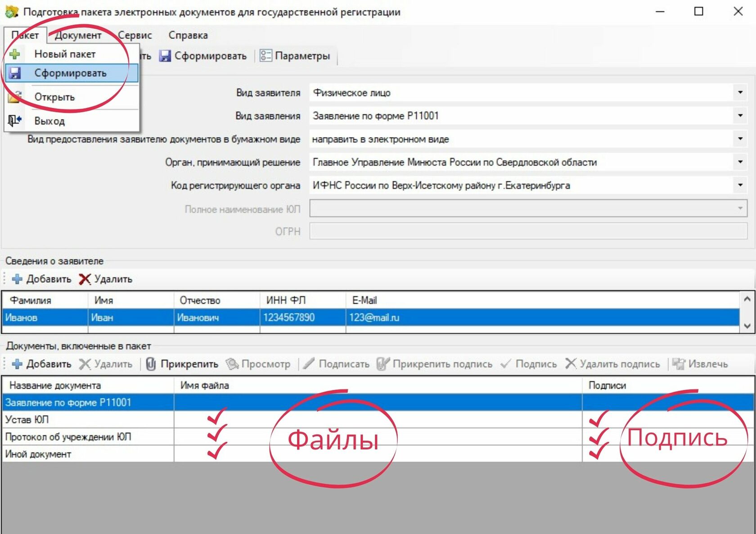756x534 pixels.
Task: Select the Заявление по форме Р11001 row
Action: coord(378,402)
